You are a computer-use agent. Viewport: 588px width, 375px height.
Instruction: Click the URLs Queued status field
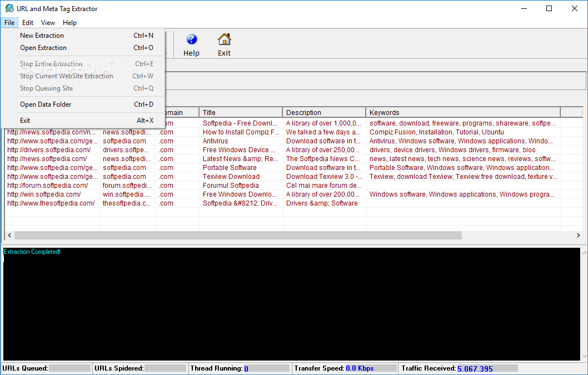(x=69, y=368)
